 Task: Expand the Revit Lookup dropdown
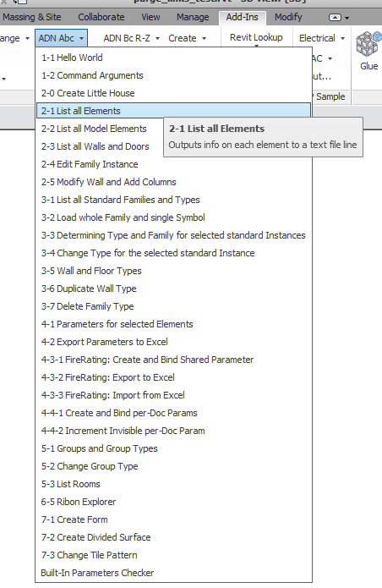pyautogui.click(x=257, y=38)
